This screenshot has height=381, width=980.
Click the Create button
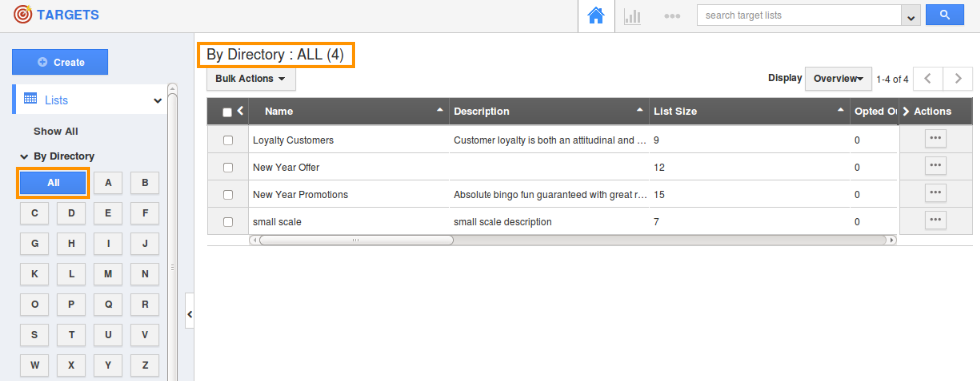pyautogui.click(x=60, y=62)
